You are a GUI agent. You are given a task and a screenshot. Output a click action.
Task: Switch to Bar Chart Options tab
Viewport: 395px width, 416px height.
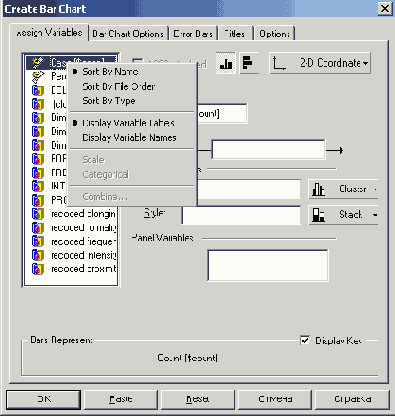(128, 34)
